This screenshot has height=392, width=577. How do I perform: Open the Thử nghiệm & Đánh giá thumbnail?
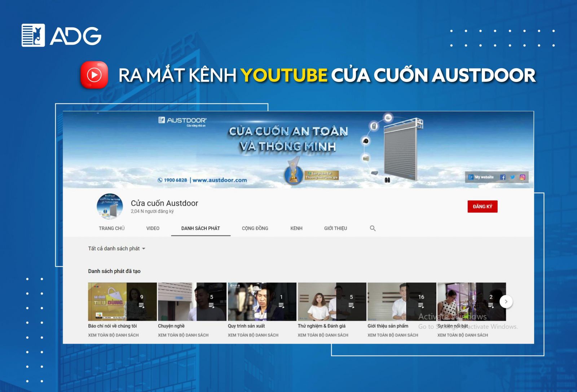pos(332,301)
